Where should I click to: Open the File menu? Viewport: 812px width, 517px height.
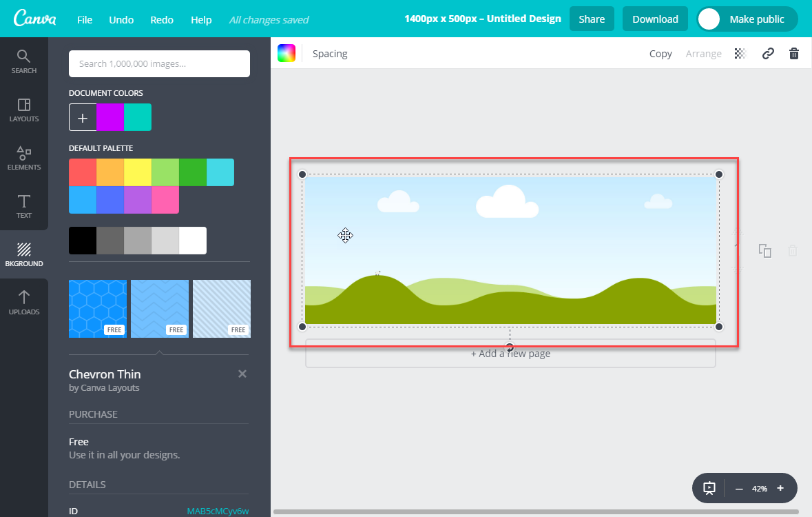point(85,20)
